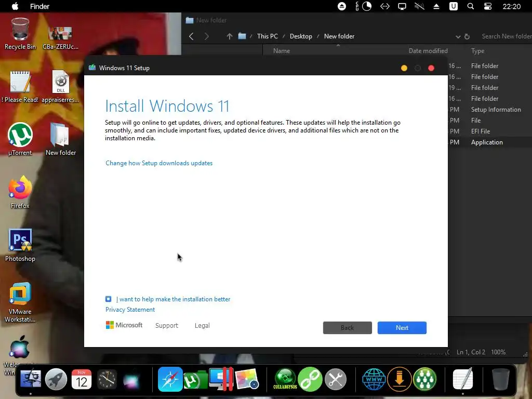Click the CPU usage pie menu bar icon

tap(367, 6)
